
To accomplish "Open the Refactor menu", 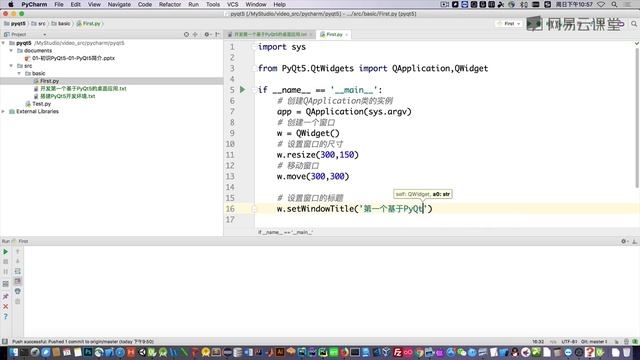I will pos(170,4).
